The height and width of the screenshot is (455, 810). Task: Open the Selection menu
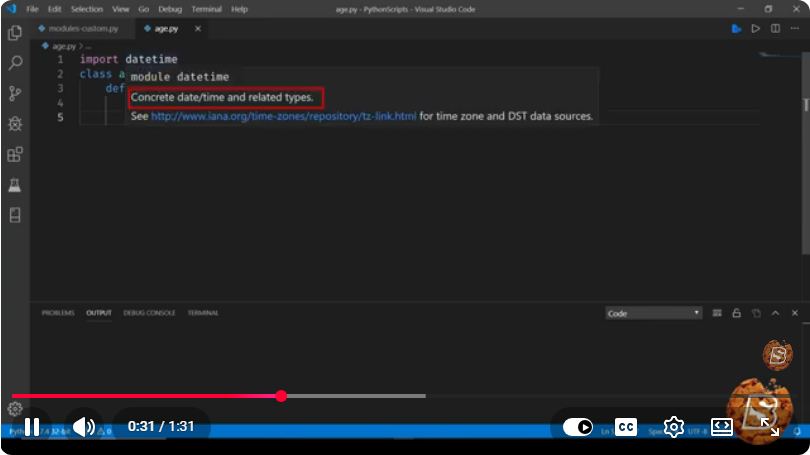(x=87, y=9)
